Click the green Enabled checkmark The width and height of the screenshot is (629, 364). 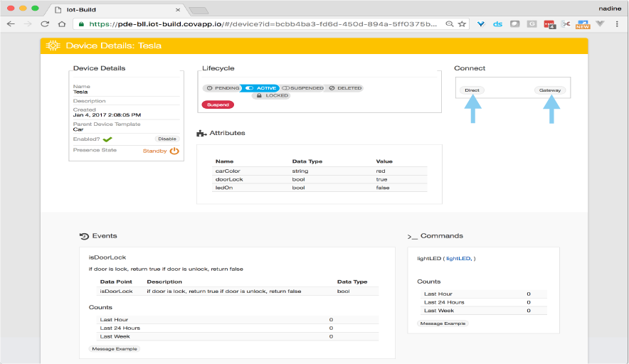[107, 139]
